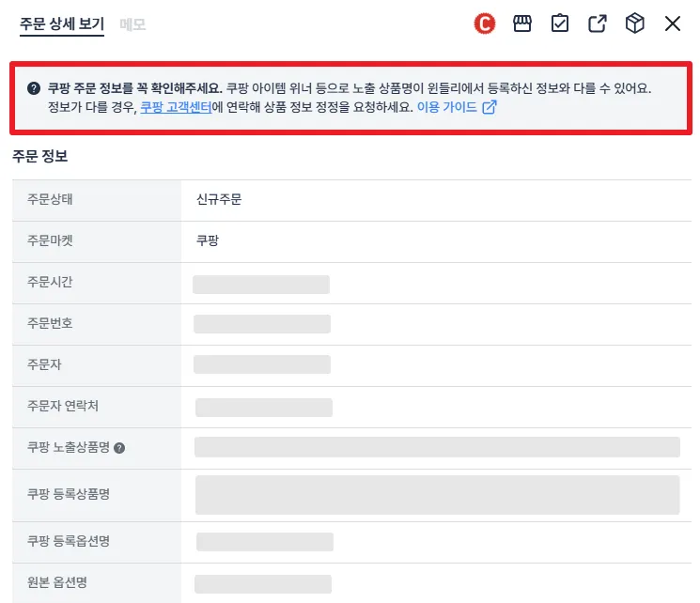Click the 쿠팡 등록상품명 row label

click(x=69, y=494)
